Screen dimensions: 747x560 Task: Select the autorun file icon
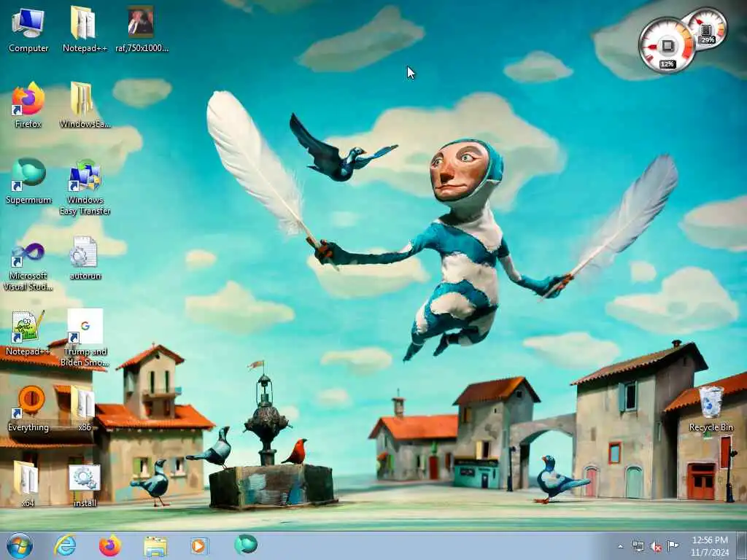coord(85,257)
